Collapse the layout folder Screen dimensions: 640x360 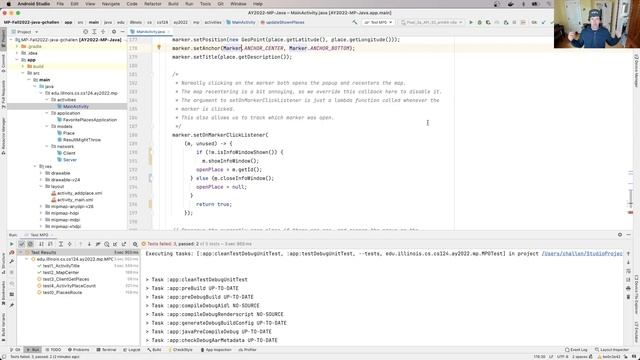41,186
